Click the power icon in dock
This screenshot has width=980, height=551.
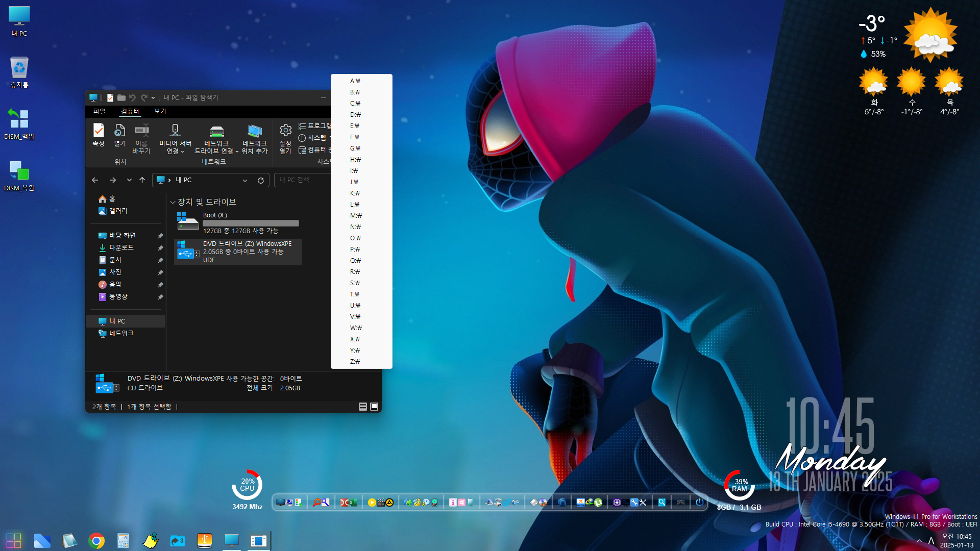point(699,503)
